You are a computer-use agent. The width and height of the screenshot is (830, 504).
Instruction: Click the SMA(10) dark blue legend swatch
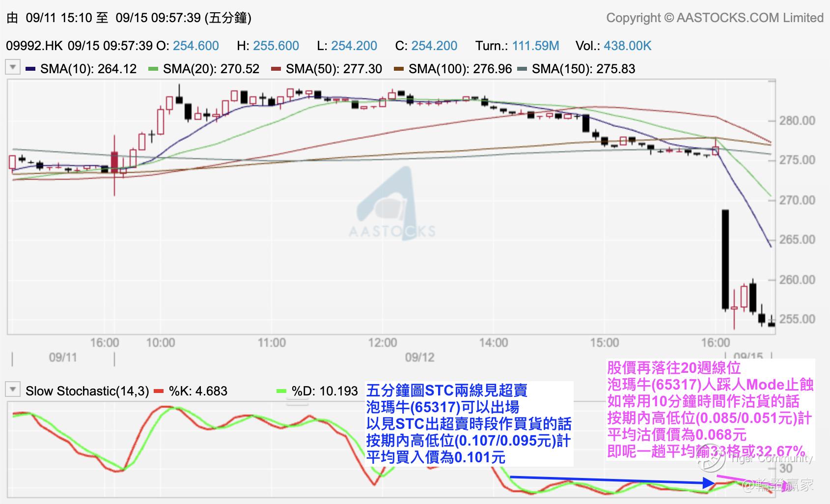tap(30, 69)
